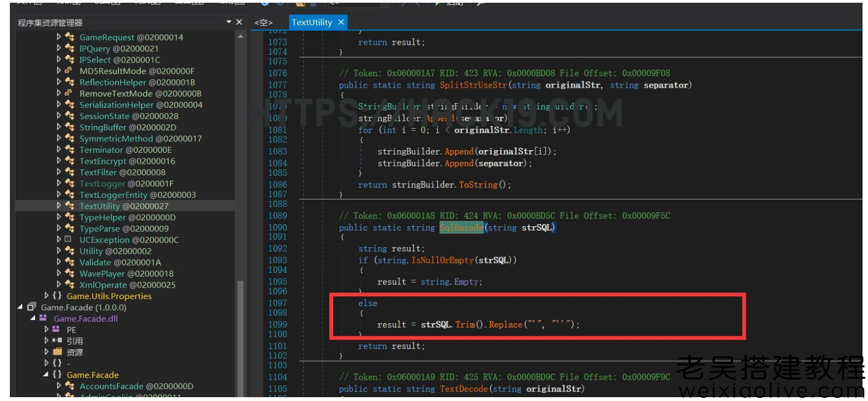Click the UCException class icon
This screenshot has height=401, width=868.
click(68, 239)
